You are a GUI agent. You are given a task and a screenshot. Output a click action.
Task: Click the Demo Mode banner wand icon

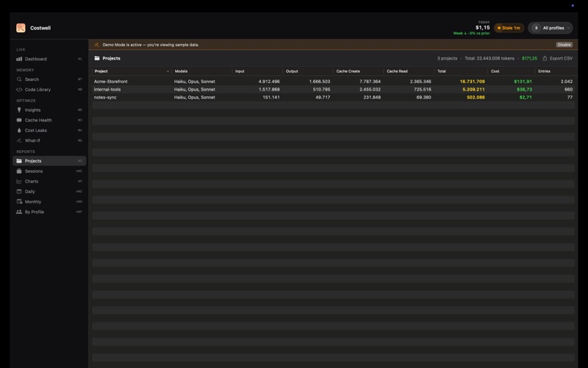pos(97,45)
